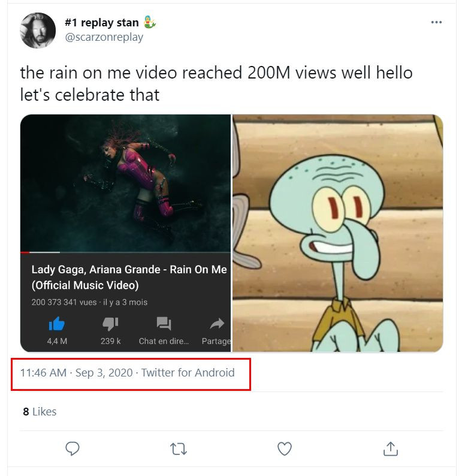The image size is (468, 476).
Task: Retweet this tweet
Action: click(x=178, y=448)
